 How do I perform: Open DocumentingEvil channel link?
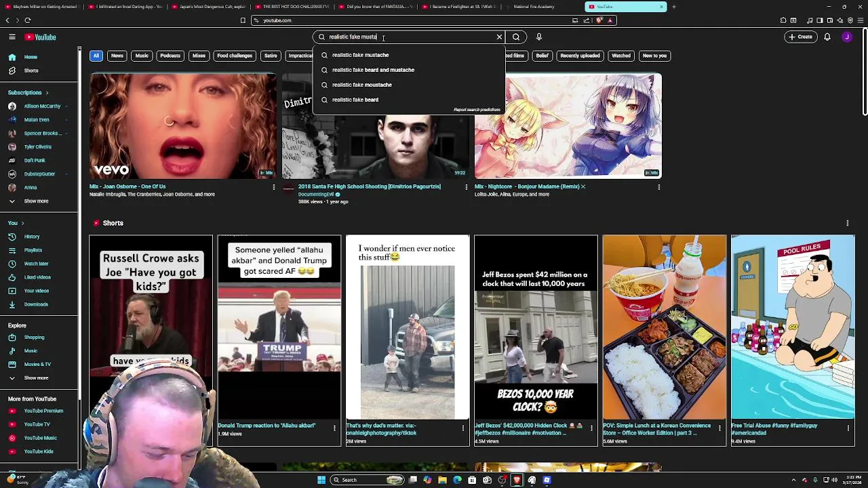click(x=316, y=195)
